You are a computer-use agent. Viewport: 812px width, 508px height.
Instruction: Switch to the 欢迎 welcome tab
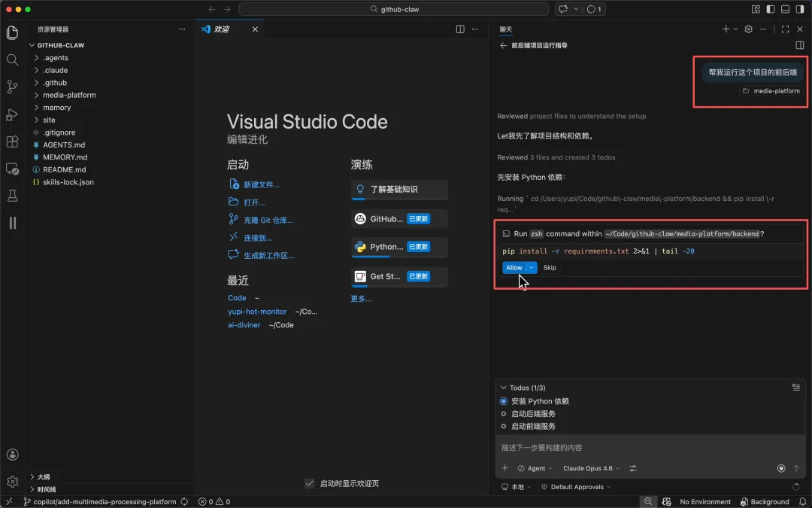point(221,29)
